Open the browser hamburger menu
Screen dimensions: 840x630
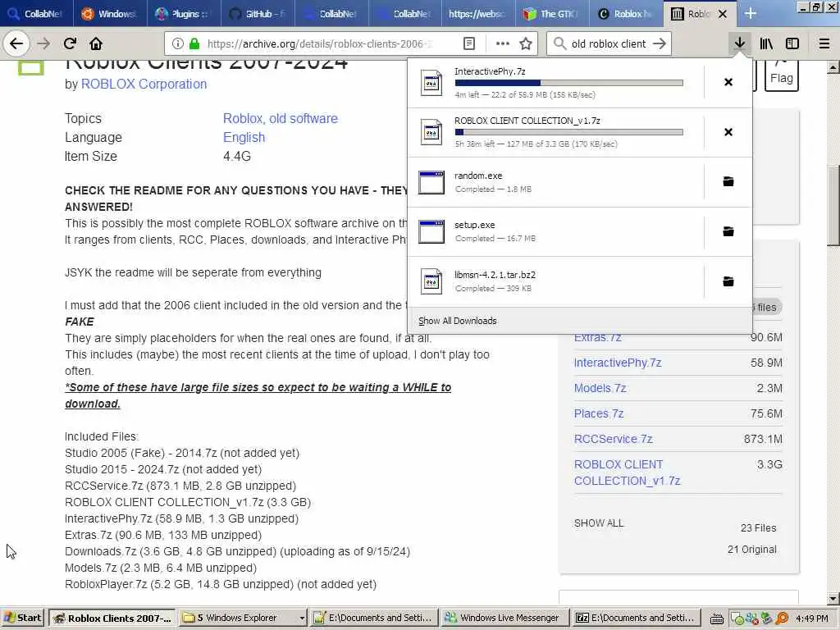tap(824, 44)
